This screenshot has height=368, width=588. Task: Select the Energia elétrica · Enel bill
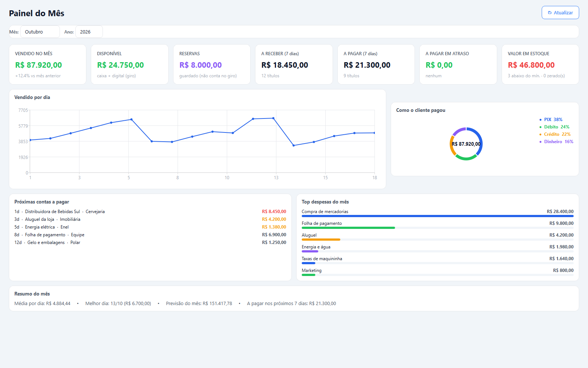tap(150, 227)
